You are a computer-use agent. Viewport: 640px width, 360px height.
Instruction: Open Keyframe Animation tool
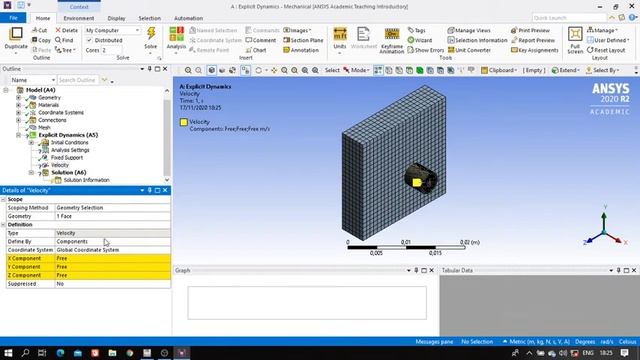(x=391, y=34)
